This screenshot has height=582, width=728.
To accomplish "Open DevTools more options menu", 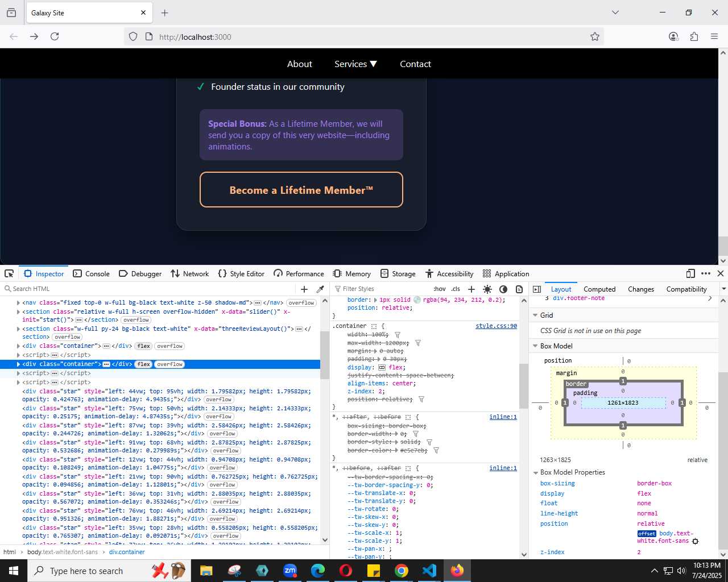I will point(706,273).
